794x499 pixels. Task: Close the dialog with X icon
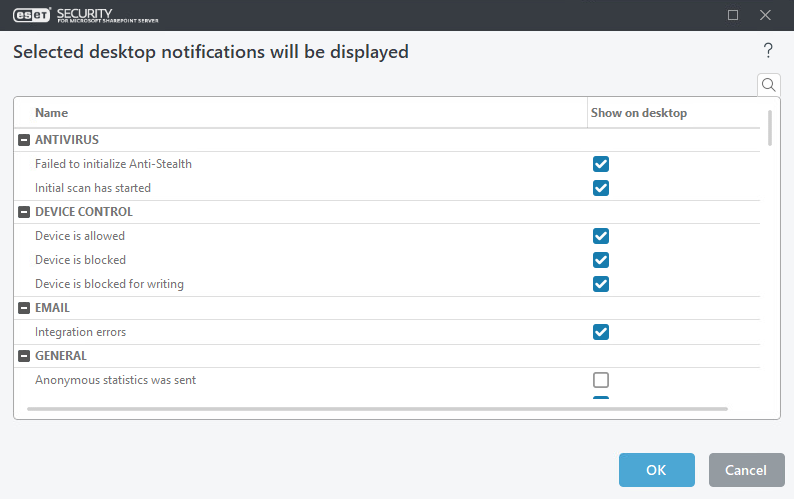pyautogui.click(x=765, y=15)
